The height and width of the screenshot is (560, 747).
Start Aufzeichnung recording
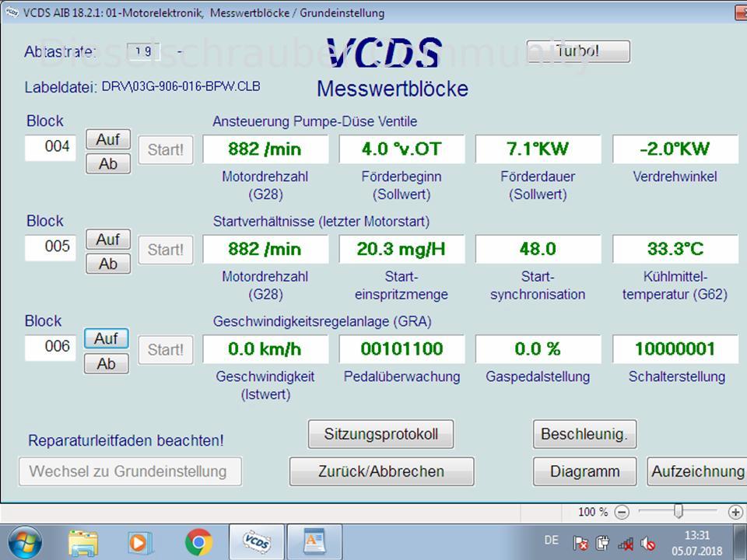tap(697, 471)
